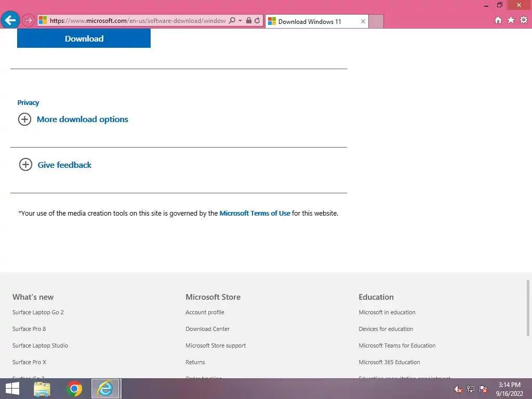The image size is (532, 399).
Task: Expand Give feedback plus icon
Action: click(x=25, y=165)
